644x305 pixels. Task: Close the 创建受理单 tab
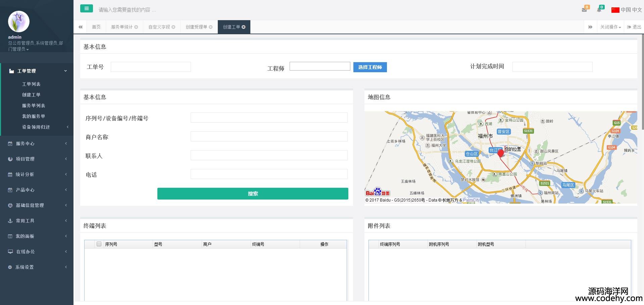point(211,27)
